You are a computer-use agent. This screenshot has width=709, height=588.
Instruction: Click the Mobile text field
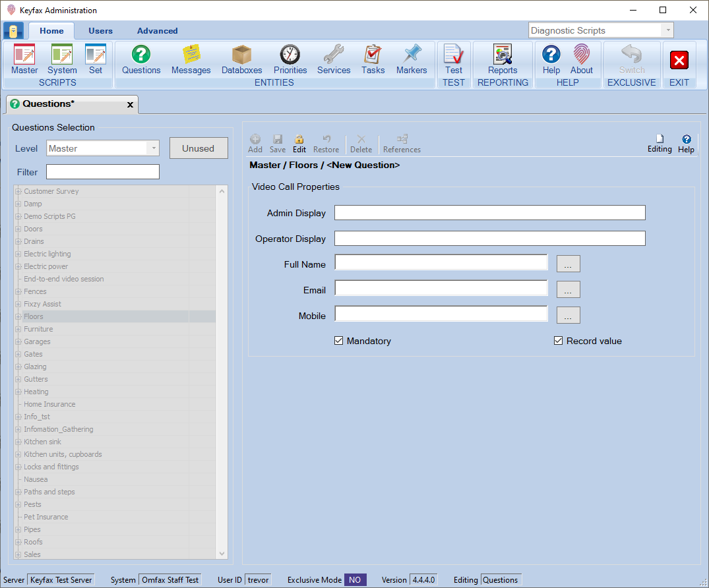(x=441, y=314)
